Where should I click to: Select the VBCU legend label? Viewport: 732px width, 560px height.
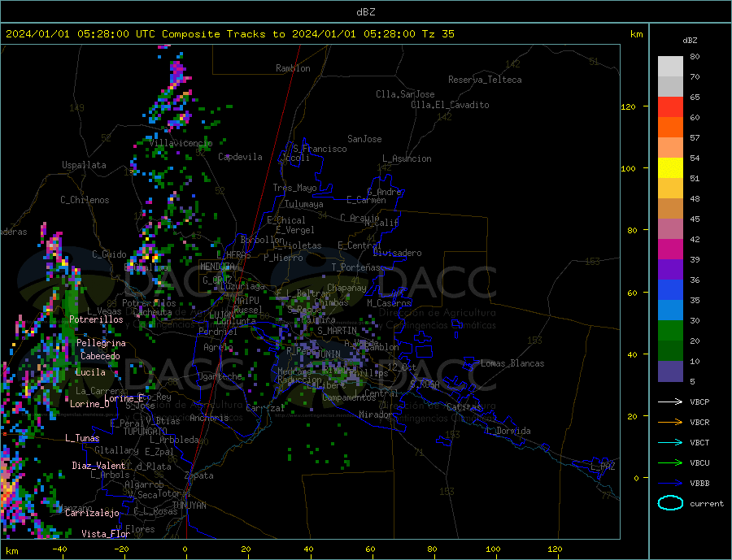click(x=699, y=463)
